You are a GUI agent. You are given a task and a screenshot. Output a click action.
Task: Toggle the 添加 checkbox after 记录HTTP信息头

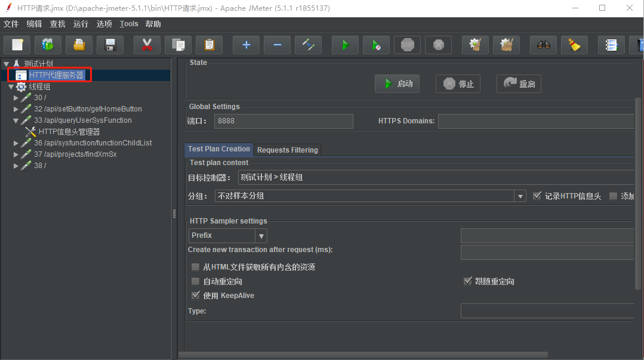(613, 196)
